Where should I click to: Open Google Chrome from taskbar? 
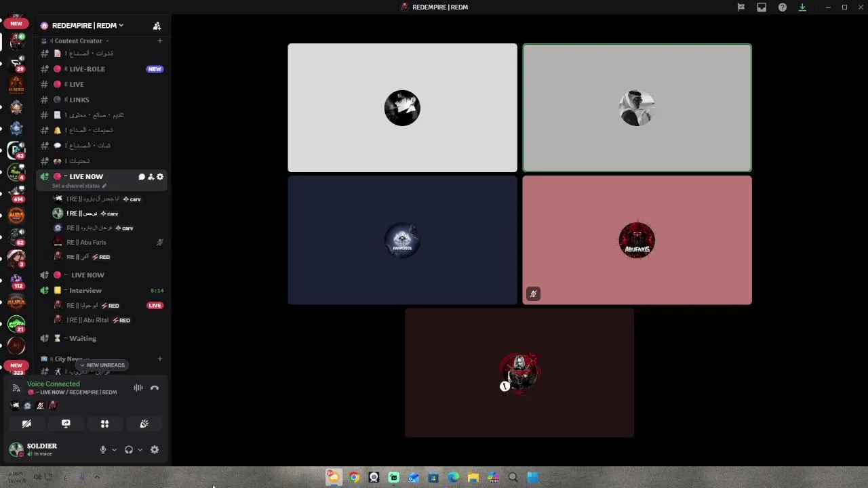[x=353, y=477]
